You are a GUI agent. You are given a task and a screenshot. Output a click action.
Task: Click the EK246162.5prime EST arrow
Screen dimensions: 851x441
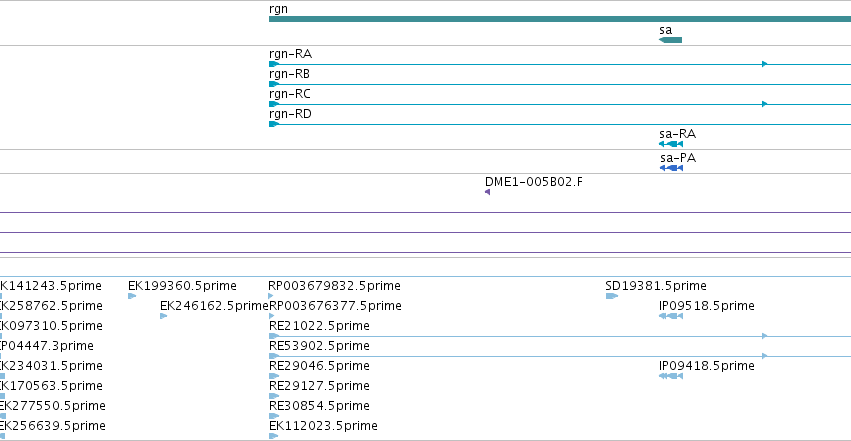[163, 316]
